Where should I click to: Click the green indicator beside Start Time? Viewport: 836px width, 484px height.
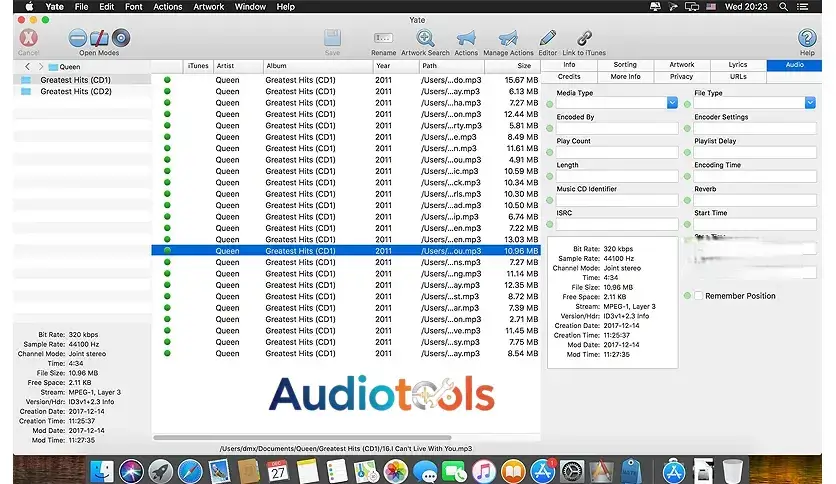687,224
